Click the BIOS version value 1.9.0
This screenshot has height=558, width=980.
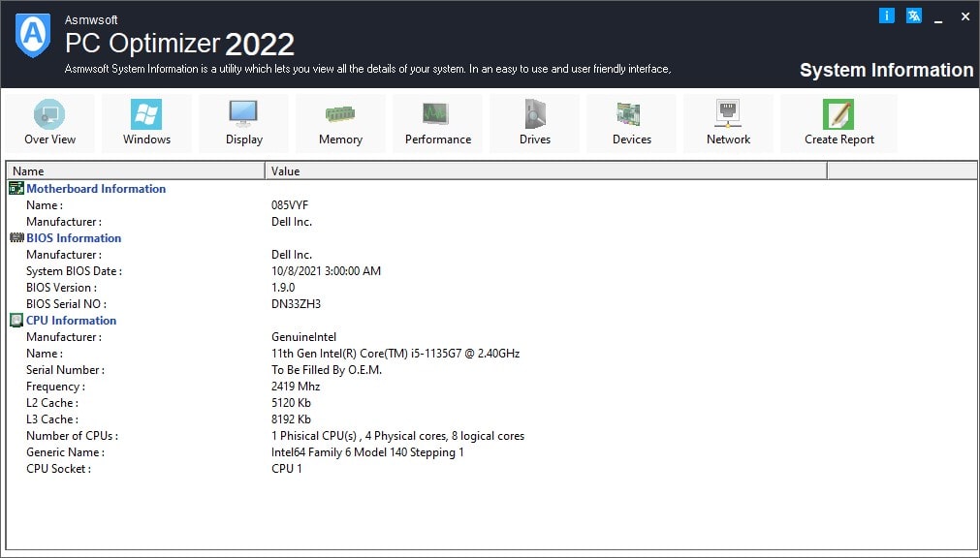pos(283,288)
